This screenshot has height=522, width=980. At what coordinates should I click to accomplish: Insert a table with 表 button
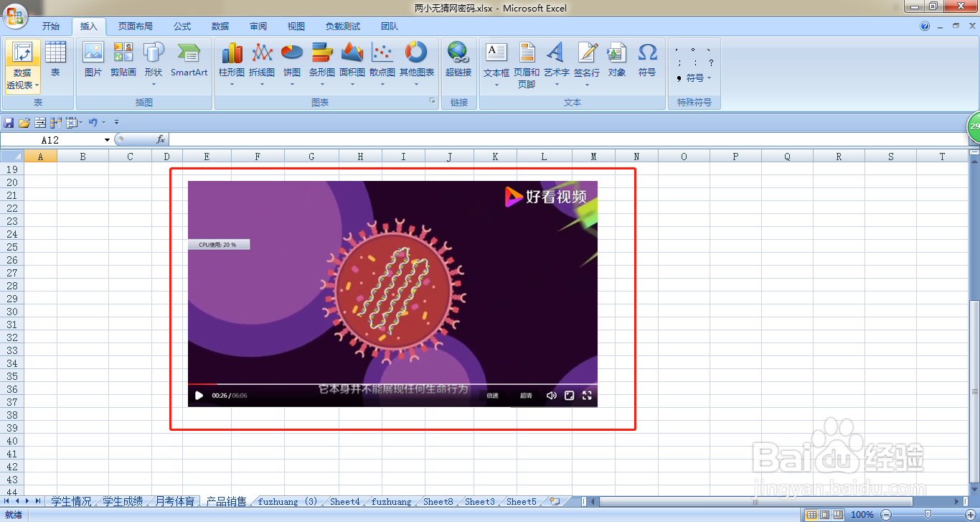[x=55, y=60]
